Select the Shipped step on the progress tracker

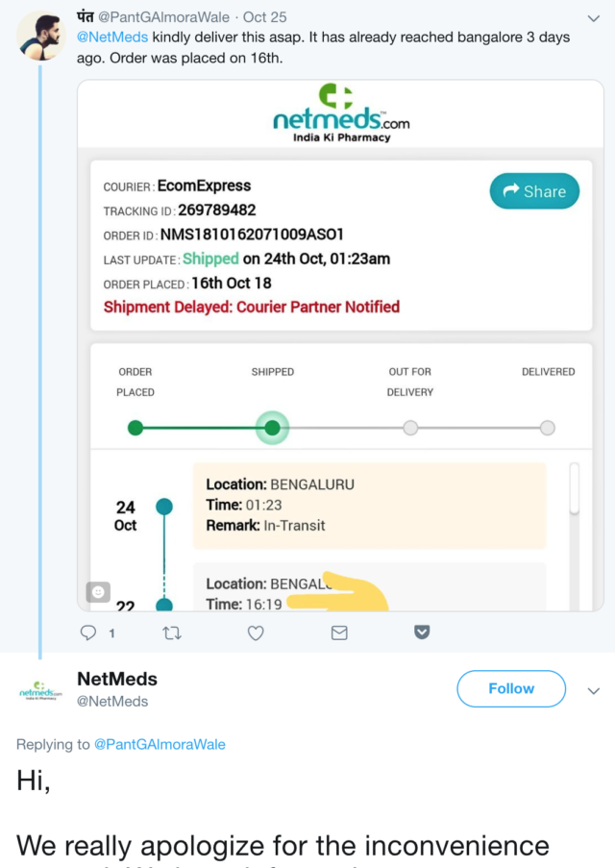pos(273,428)
